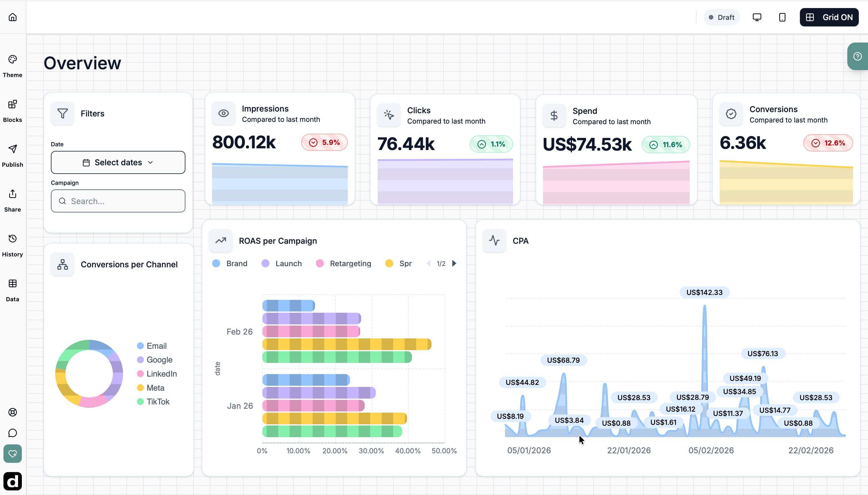Click the US$44.82 data label
The image size is (868, 495).
pos(522,382)
